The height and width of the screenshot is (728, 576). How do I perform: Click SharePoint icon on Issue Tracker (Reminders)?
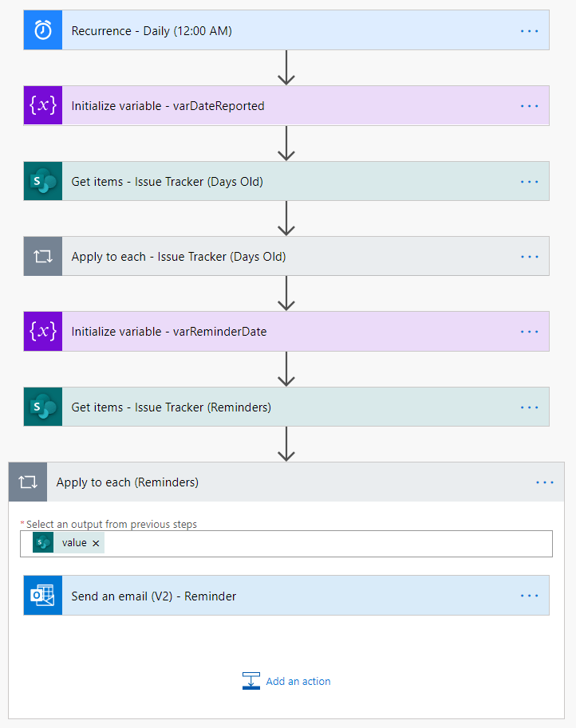[43, 407]
